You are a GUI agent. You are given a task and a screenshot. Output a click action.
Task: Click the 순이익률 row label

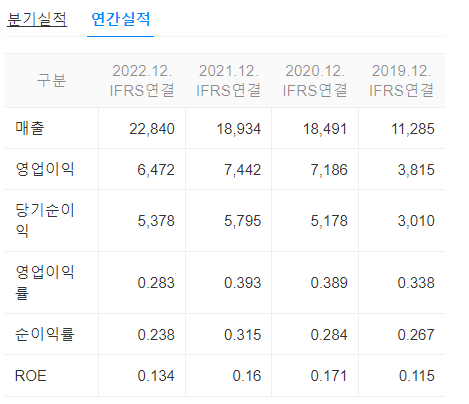(x=45, y=334)
